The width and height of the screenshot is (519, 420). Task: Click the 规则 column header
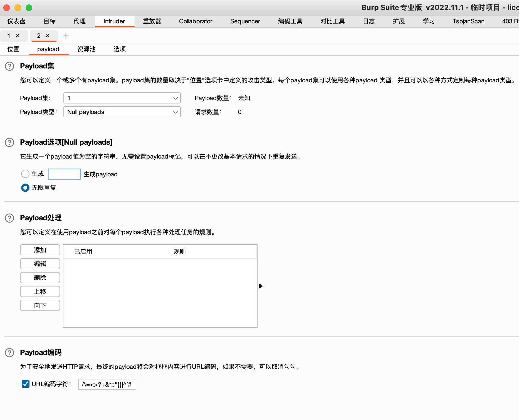(x=179, y=252)
